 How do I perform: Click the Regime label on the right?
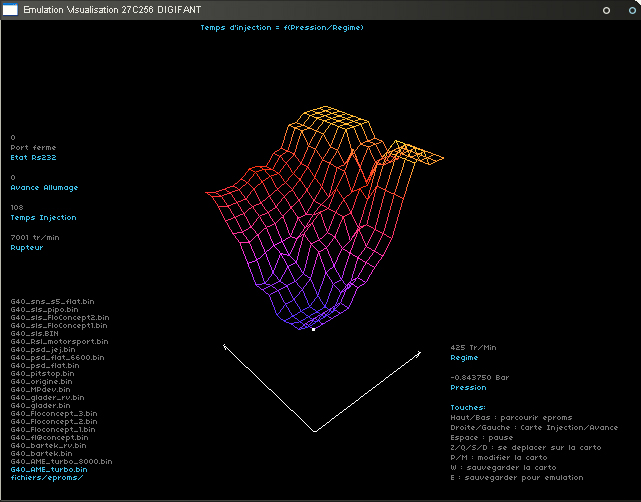[464, 357]
